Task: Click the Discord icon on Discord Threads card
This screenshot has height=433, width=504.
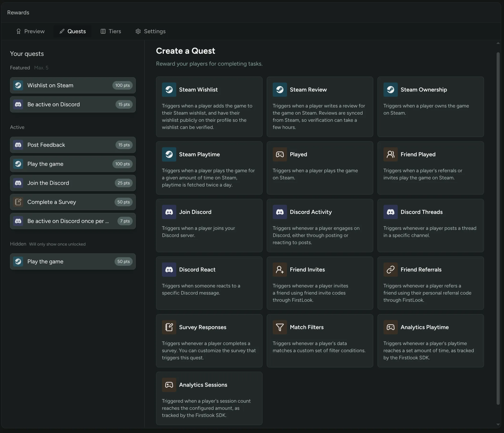Action: (390, 212)
